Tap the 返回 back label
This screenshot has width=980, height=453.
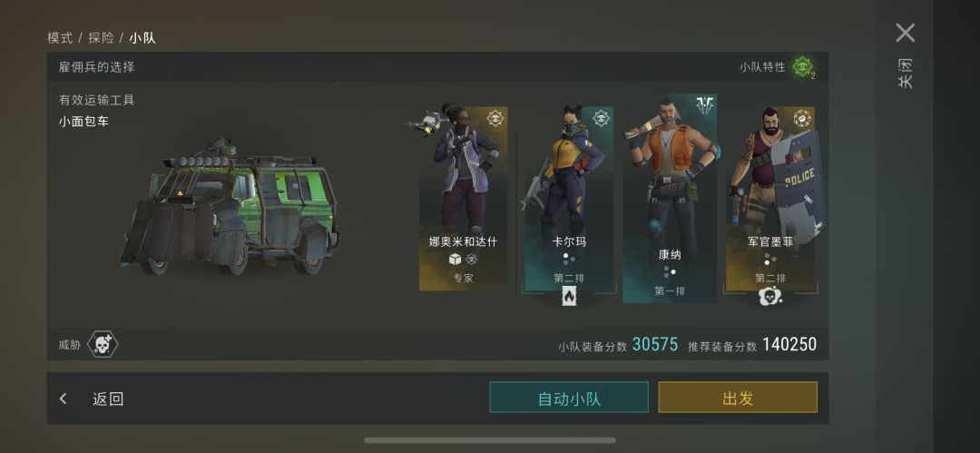[x=108, y=399]
